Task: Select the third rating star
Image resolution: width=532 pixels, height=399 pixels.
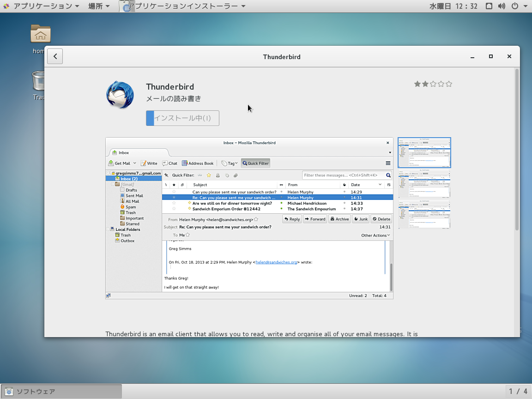Action: tap(433, 84)
